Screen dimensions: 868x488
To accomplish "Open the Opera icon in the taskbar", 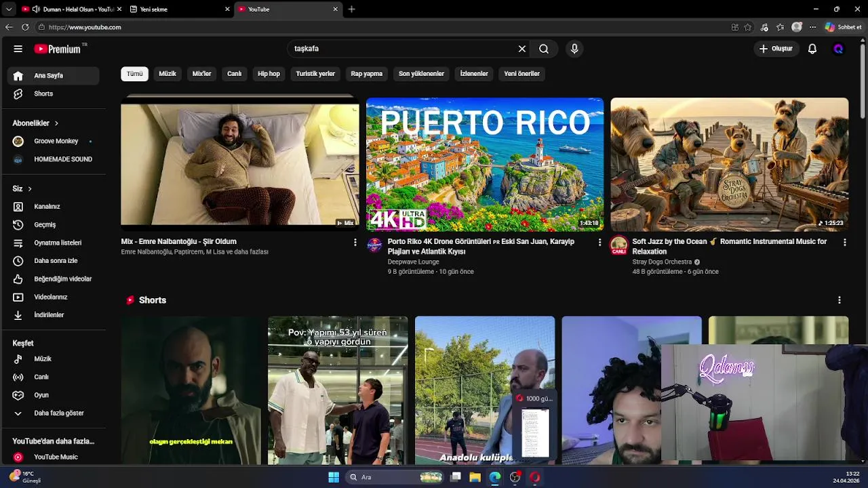I will pos(535,477).
